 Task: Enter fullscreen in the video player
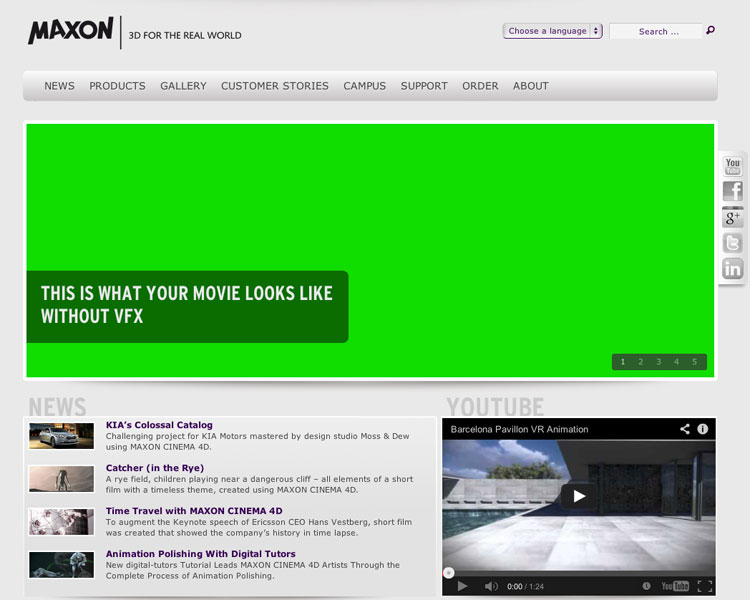pyautogui.click(x=705, y=586)
